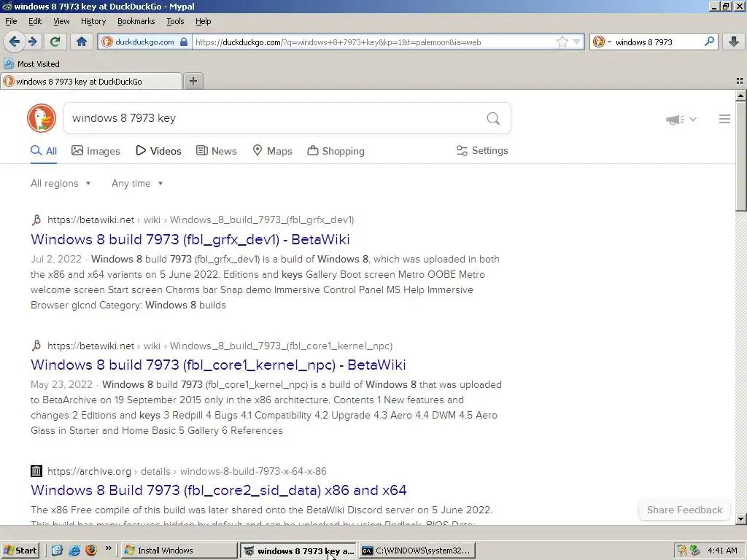Expand quick launch overflow chevron
The image size is (747, 560).
pyautogui.click(x=108, y=548)
